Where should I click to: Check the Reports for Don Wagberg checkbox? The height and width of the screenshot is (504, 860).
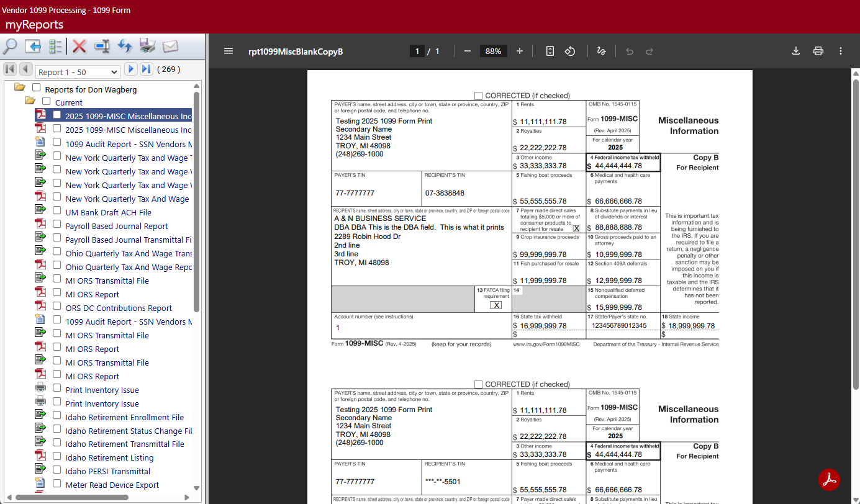[37, 88]
